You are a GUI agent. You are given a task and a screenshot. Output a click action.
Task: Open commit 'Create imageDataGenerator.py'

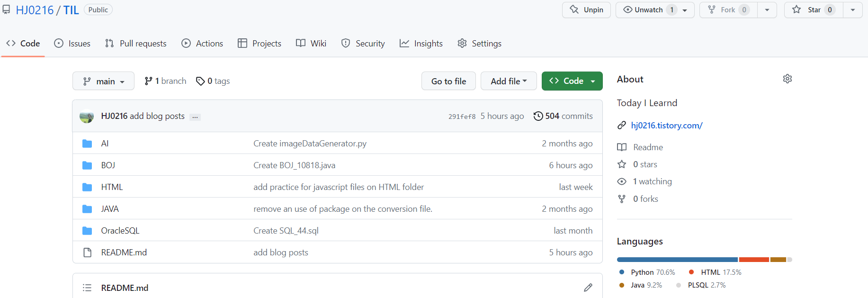[310, 144]
